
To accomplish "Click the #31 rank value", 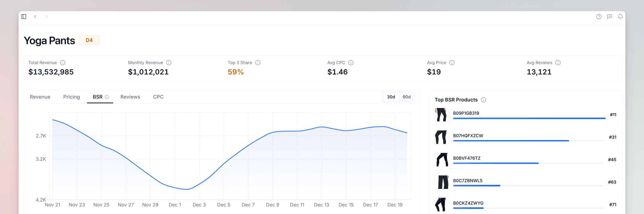I will 613,137.
